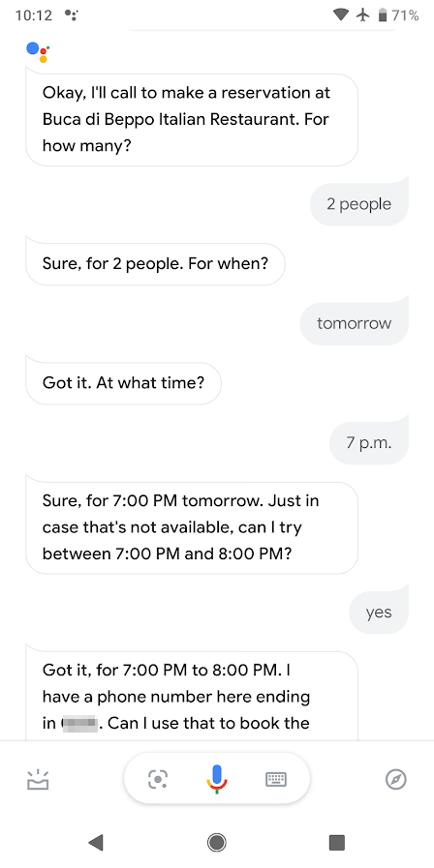Screen dimensions: 434x868
Task: Tap the Android recent apps square button
Action: [336, 843]
